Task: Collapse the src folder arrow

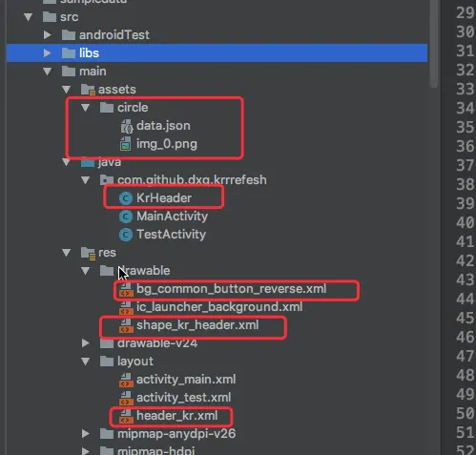Action: (x=29, y=17)
